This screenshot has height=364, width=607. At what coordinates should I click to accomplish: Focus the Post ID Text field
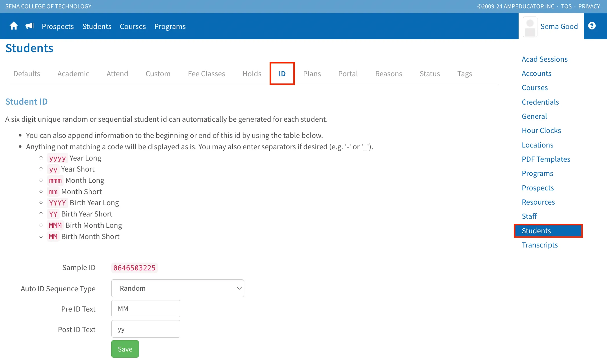(146, 329)
